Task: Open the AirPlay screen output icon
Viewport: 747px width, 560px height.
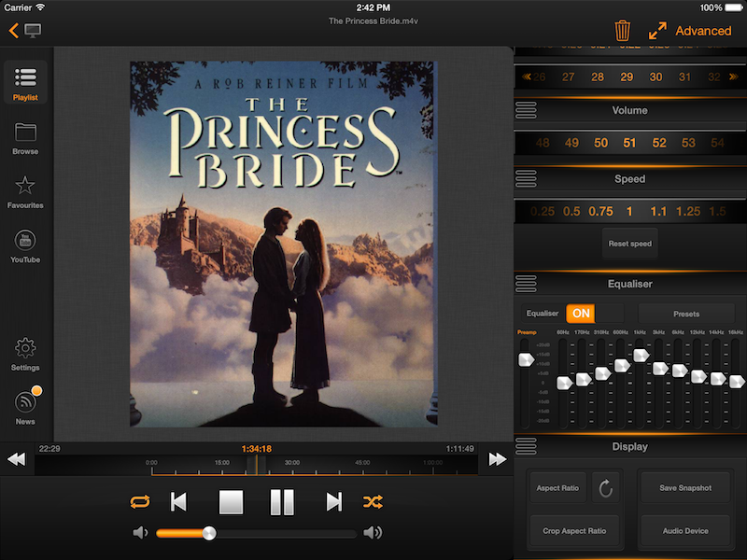Action: (33, 31)
